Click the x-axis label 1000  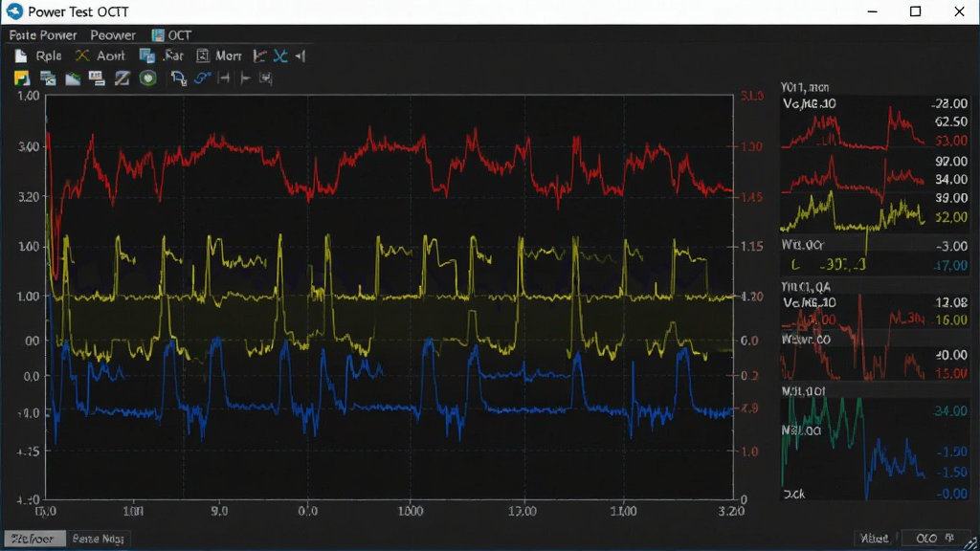point(410,511)
